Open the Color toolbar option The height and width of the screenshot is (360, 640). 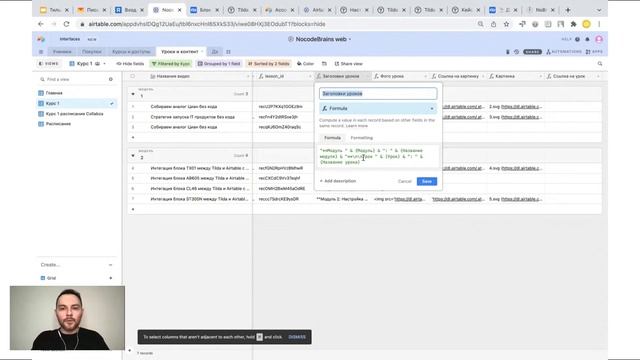(x=305, y=64)
